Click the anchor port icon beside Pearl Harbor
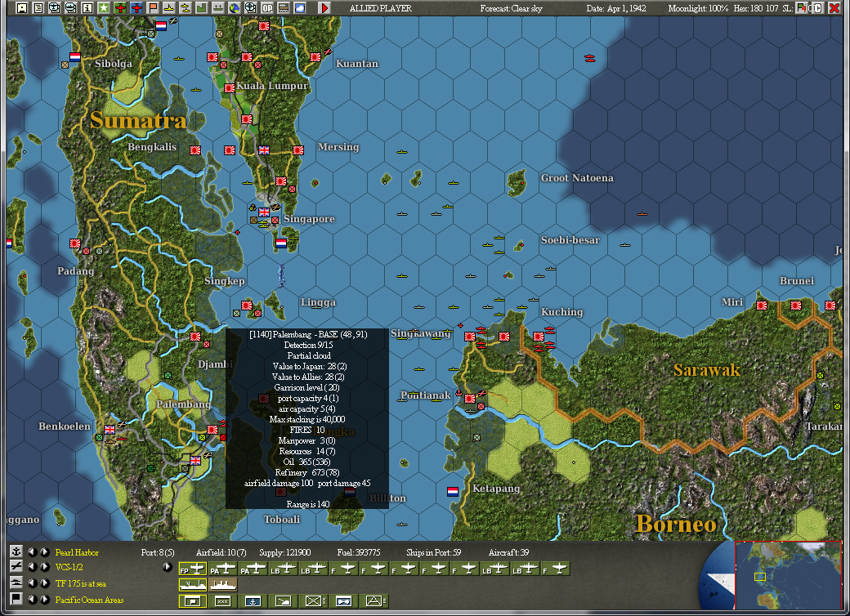Viewport: 850px width, 616px height. pos(16,551)
